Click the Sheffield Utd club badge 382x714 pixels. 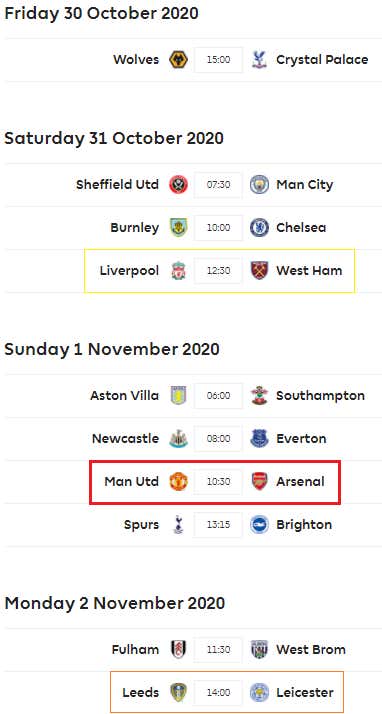coord(178,184)
